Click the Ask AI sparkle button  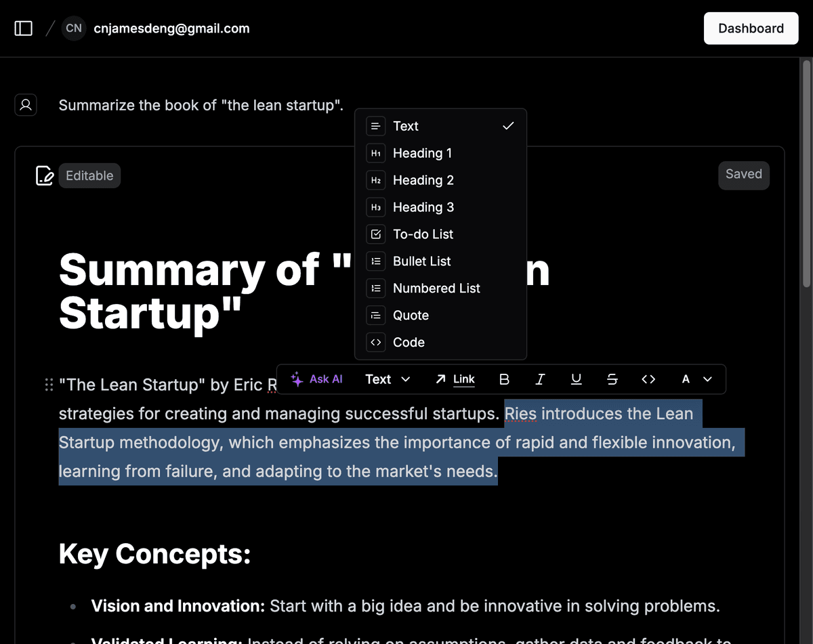point(316,379)
